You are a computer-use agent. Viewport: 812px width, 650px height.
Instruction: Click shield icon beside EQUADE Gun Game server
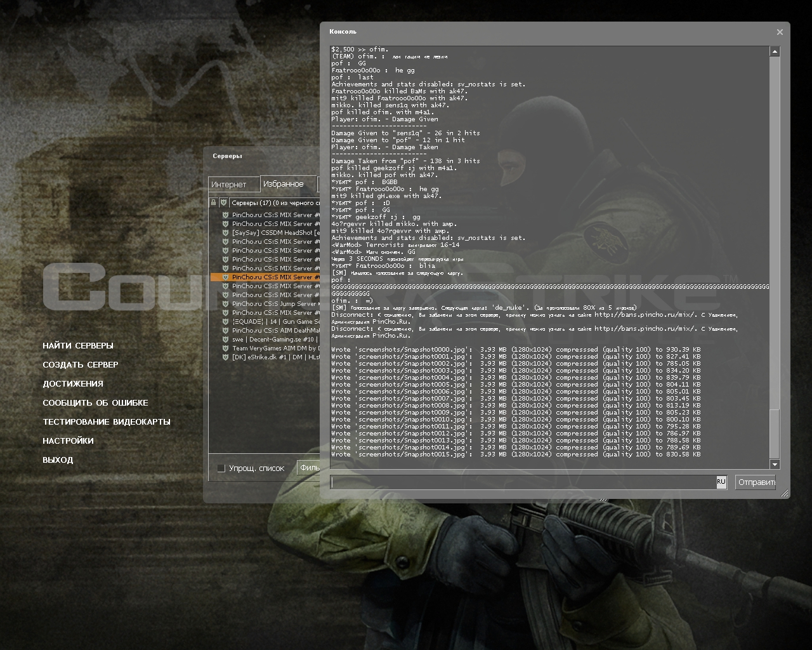coord(225,322)
